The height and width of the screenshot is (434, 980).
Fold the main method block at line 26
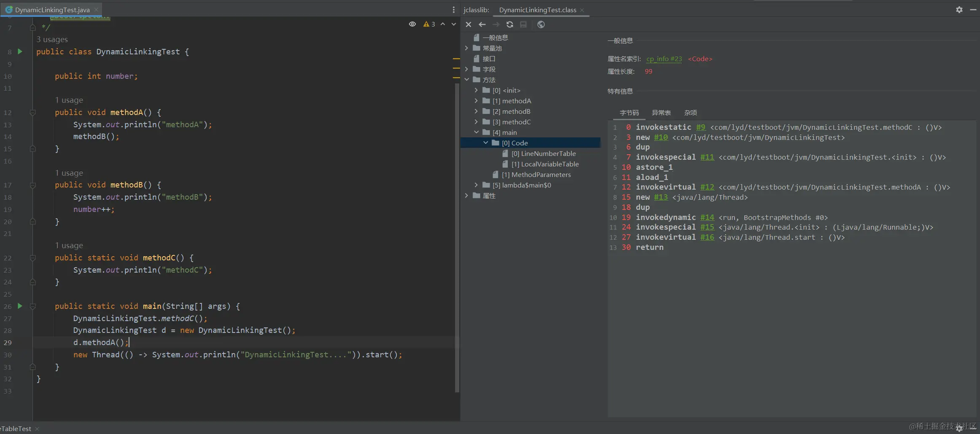coord(32,306)
